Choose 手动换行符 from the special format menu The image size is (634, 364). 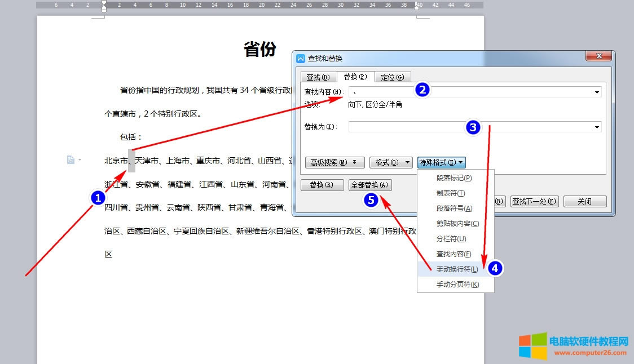(457, 269)
